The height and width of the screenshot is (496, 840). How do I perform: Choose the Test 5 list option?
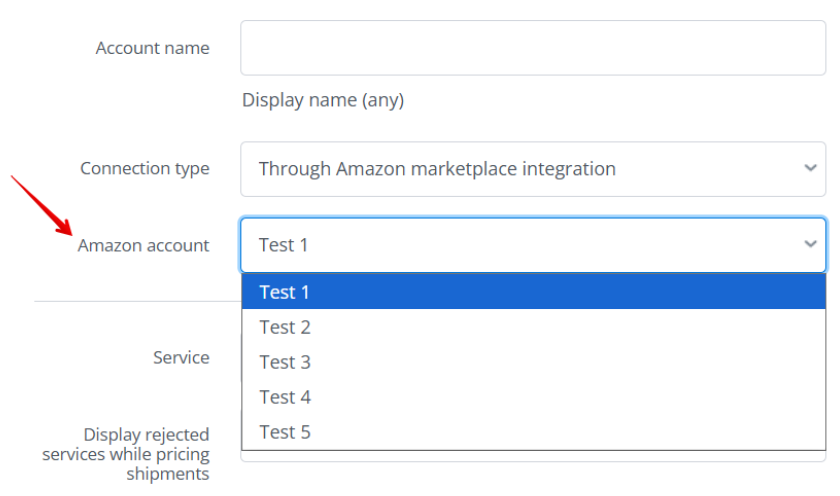285,432
